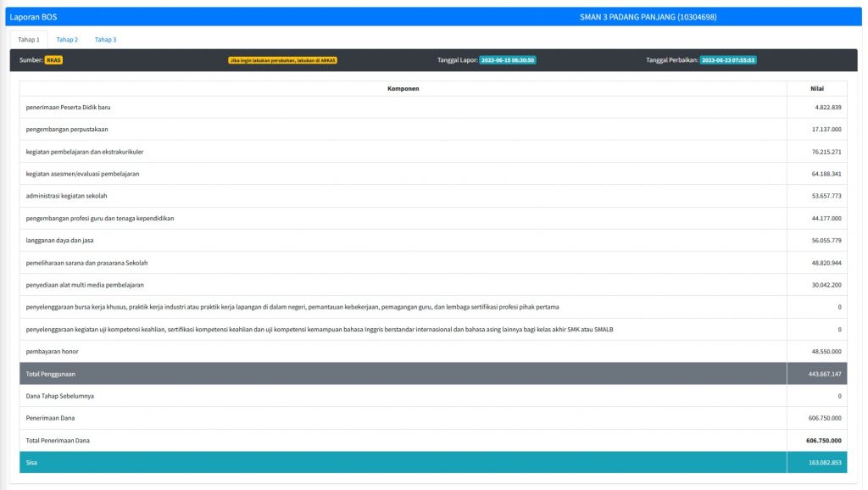Click the Tanggal Perbaikan date badge

point(727,60)
